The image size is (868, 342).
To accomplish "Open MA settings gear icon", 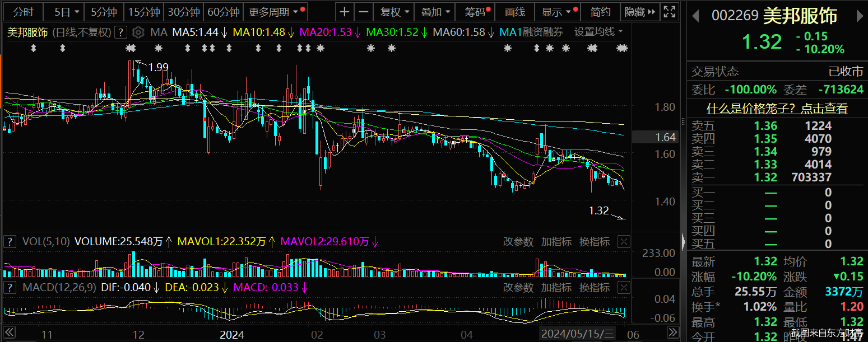I will coord(138,32).
